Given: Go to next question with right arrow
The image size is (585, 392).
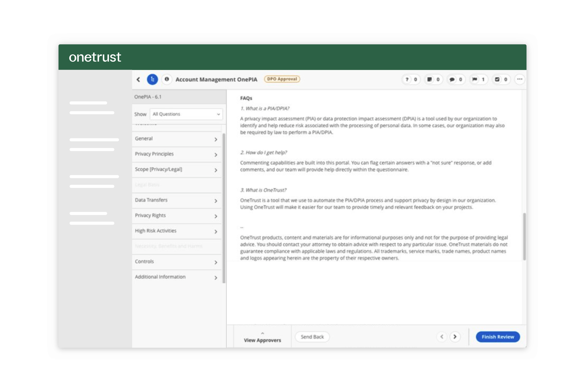Looking at the screenshot, I should coord(455,336).
